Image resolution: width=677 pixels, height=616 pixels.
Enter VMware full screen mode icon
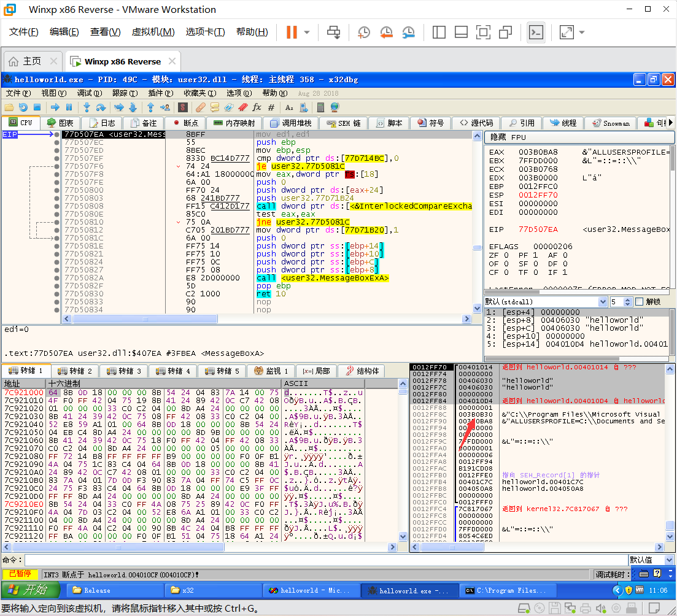point(483,32)
